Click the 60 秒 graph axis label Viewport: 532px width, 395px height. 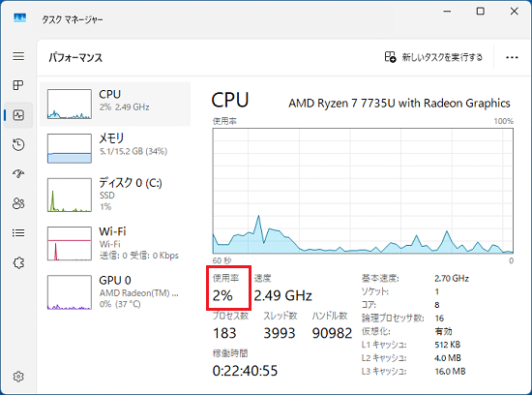point(222,260)
